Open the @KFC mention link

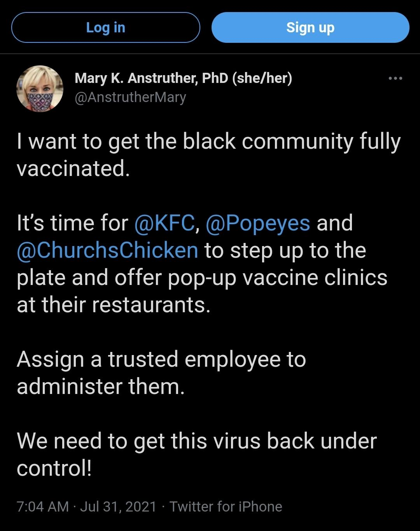click(164, 223)
